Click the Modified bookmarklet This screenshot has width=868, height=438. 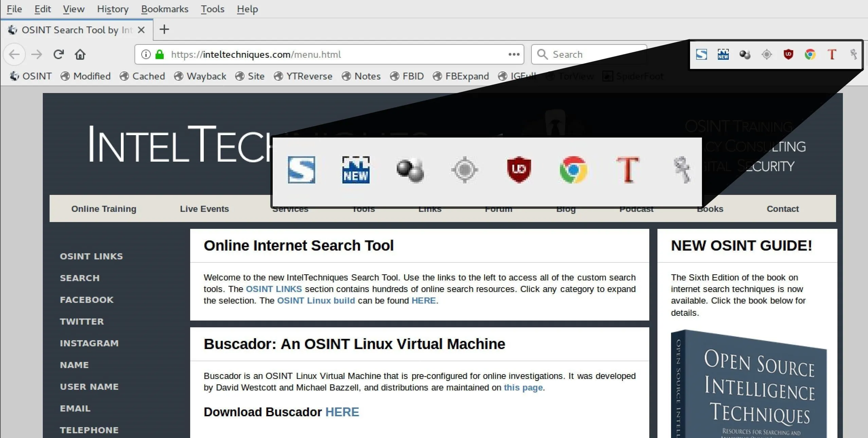(86, 76)
